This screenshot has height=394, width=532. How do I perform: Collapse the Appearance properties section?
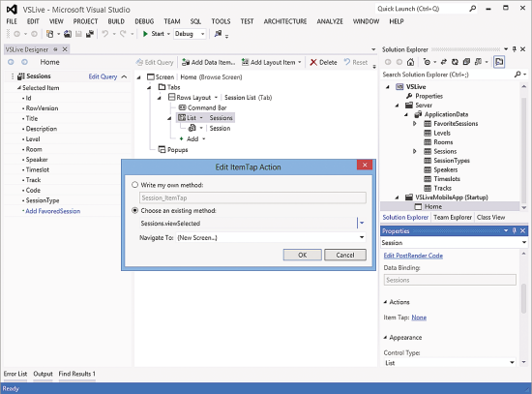[x=385, y=337]
